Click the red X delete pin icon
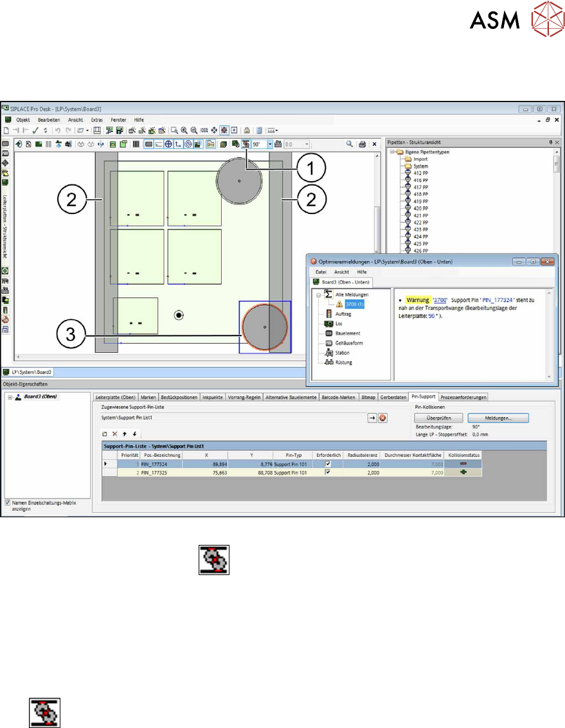 click(x=115, y=434)
